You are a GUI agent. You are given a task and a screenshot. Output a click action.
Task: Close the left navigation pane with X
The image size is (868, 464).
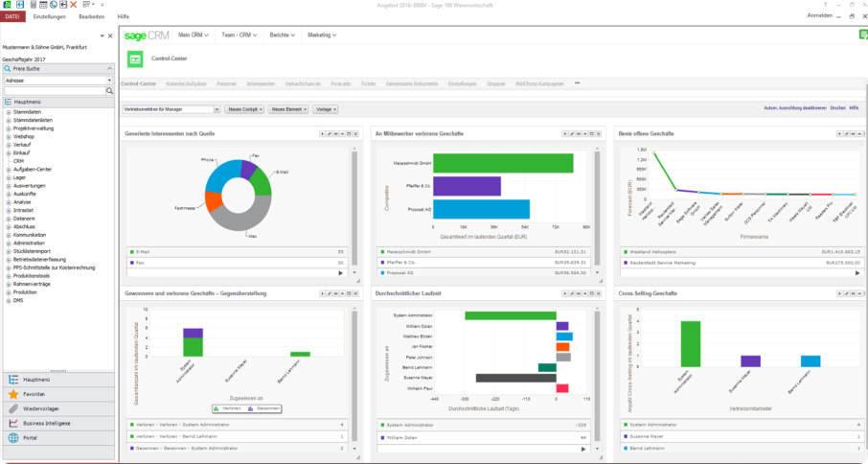110,36
